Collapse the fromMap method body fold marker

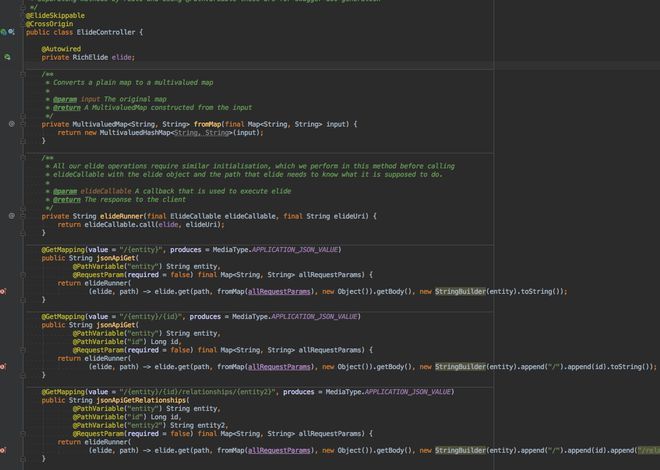[x=23, y=124]
